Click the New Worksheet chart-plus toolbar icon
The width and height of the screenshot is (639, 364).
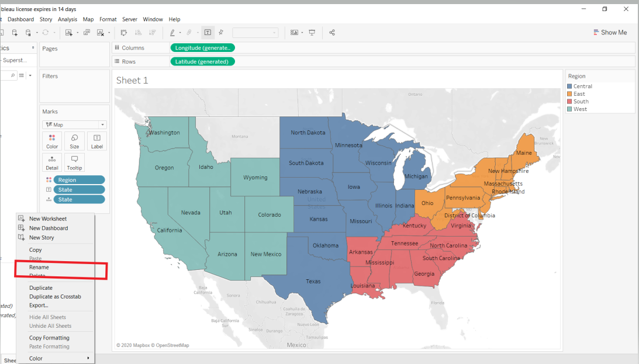pos(69,33)
